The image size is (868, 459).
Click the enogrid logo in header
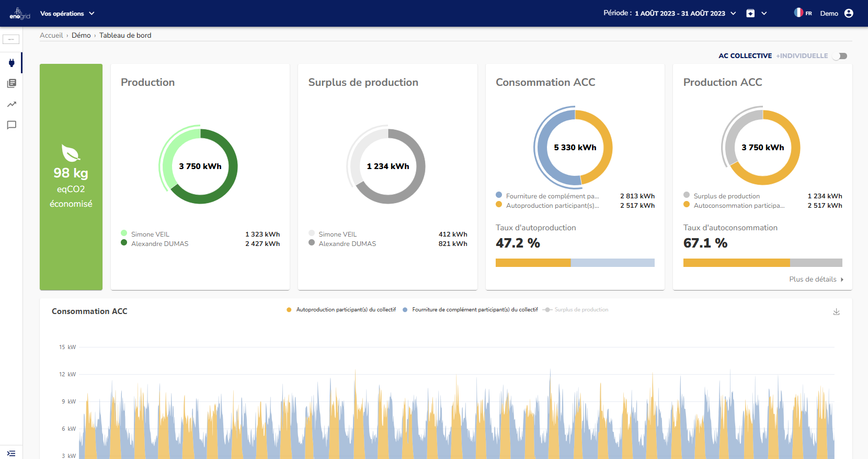[x=19, y=14]
